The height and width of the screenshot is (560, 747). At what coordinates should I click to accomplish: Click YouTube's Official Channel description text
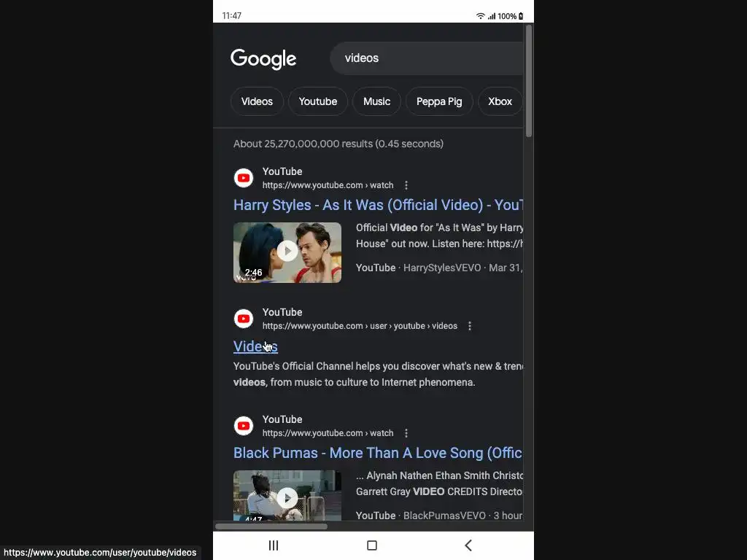pyautogui.click(x=379, y=374)
